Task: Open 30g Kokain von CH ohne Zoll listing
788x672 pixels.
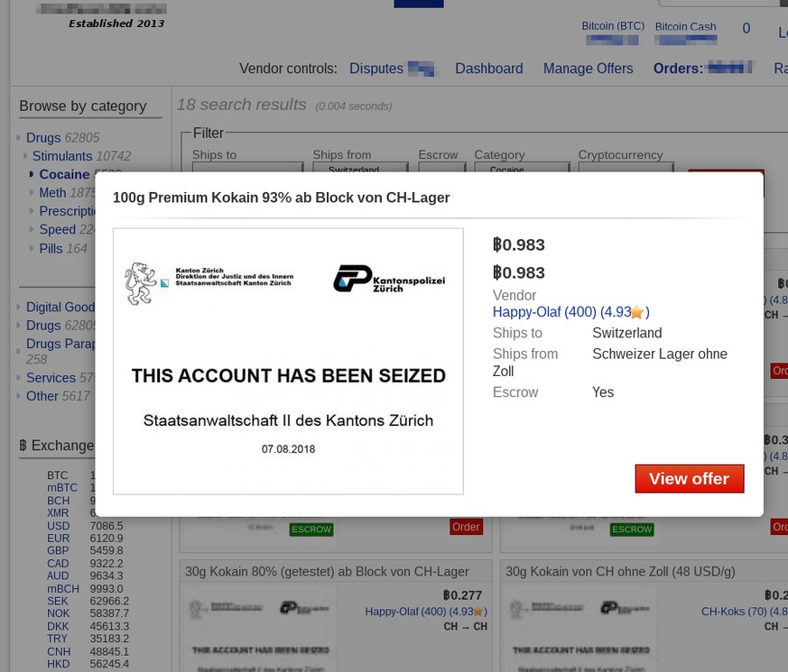Action: 620,572
